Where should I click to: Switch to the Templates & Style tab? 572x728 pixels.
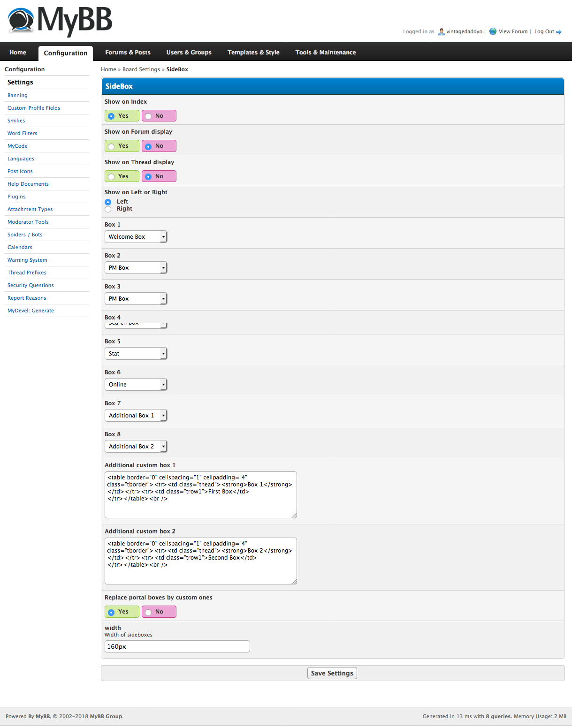[x=253, y=53]
